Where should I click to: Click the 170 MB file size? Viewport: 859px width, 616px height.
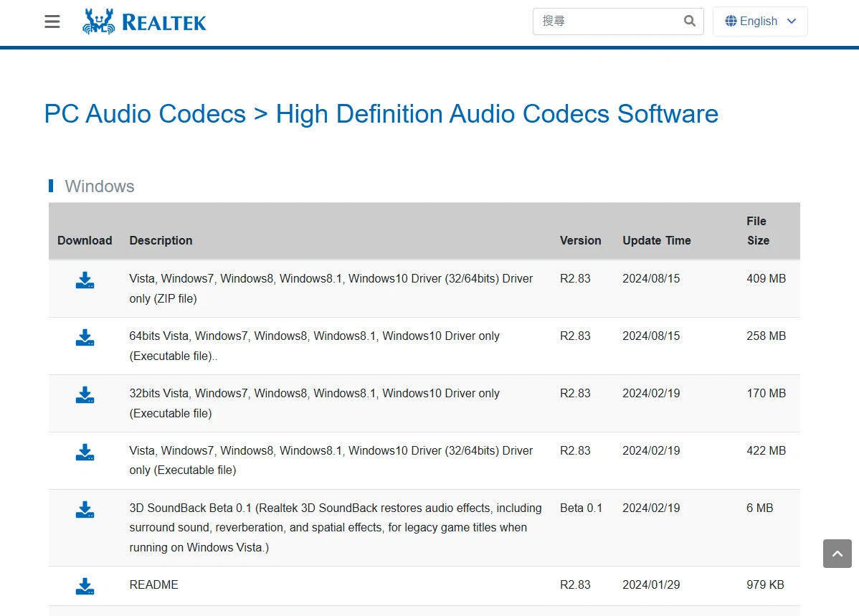point(766,394)
